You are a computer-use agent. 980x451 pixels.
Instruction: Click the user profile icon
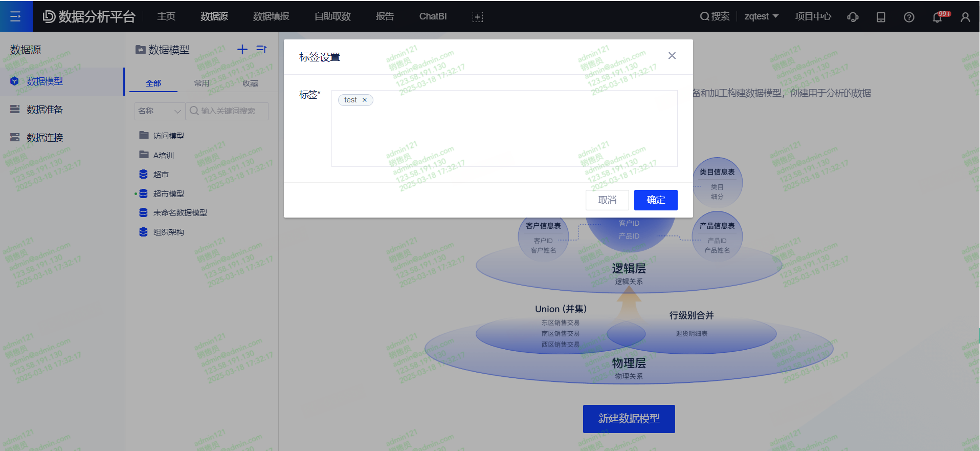pos(965,17)
